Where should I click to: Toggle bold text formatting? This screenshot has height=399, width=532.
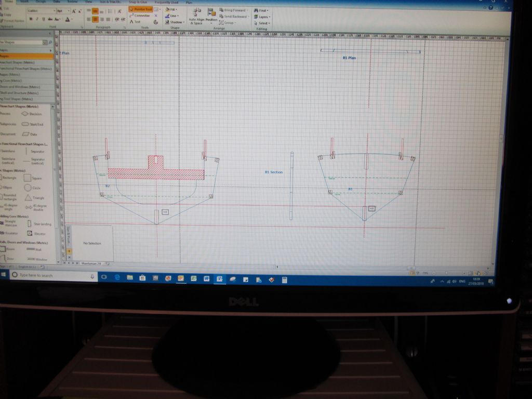pos(31,19)
